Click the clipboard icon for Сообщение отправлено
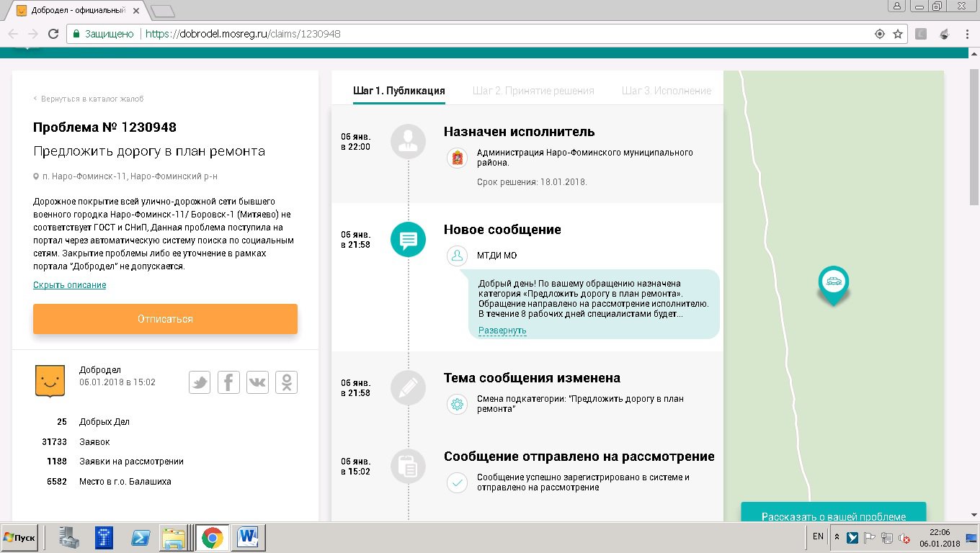Image resolution: width=980 pixels, height=553 pixels. (409, 466)
